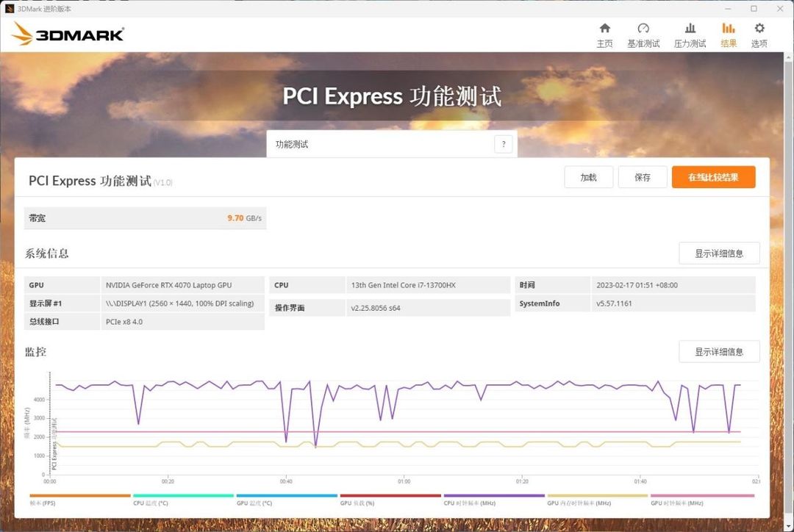Click the 总线接口 row label
794x532 pixels.
click(44, 321)
